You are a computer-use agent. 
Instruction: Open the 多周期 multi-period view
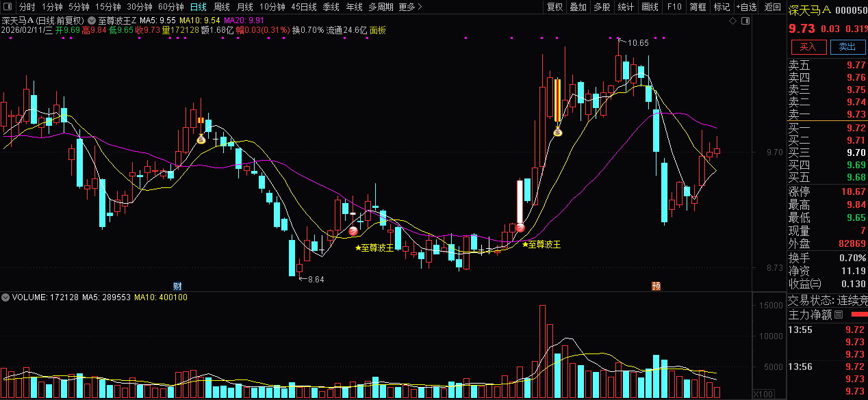point(381,7)
